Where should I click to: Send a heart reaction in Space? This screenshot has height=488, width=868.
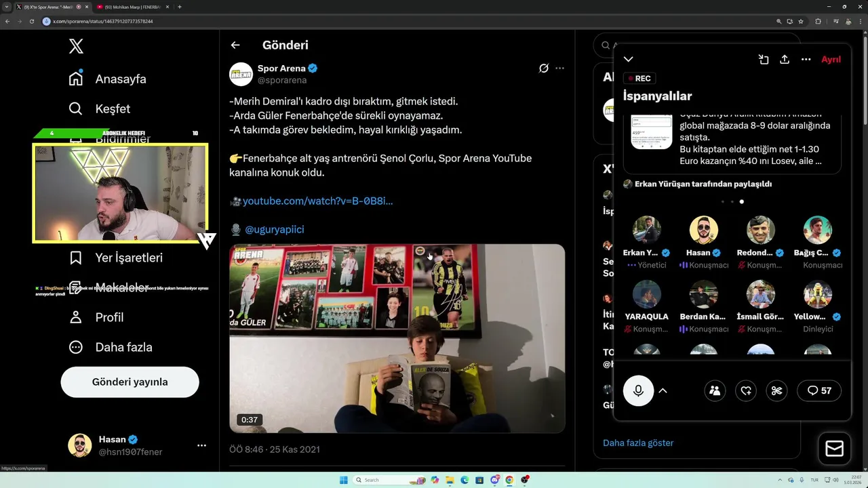(x=746, y=390)
